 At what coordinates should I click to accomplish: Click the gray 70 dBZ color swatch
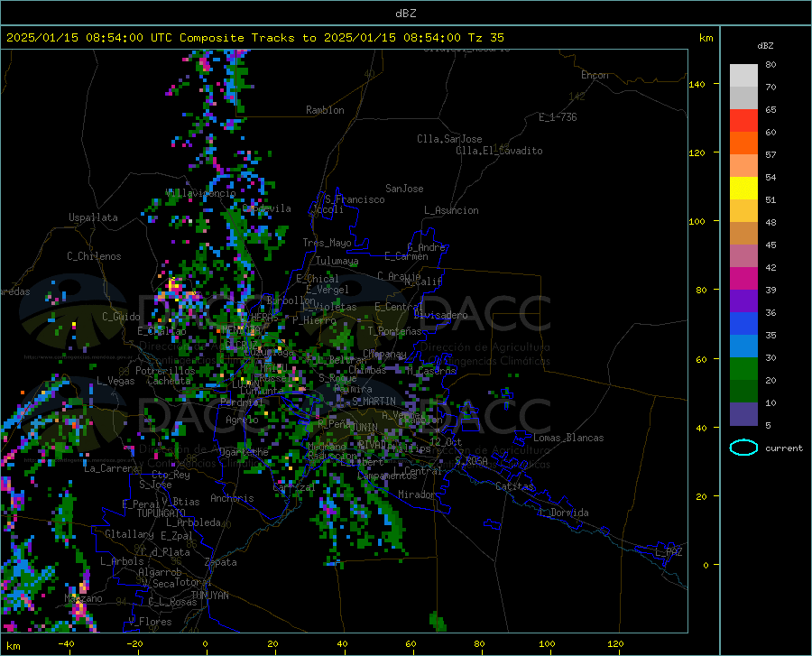(x=743, y=97)
